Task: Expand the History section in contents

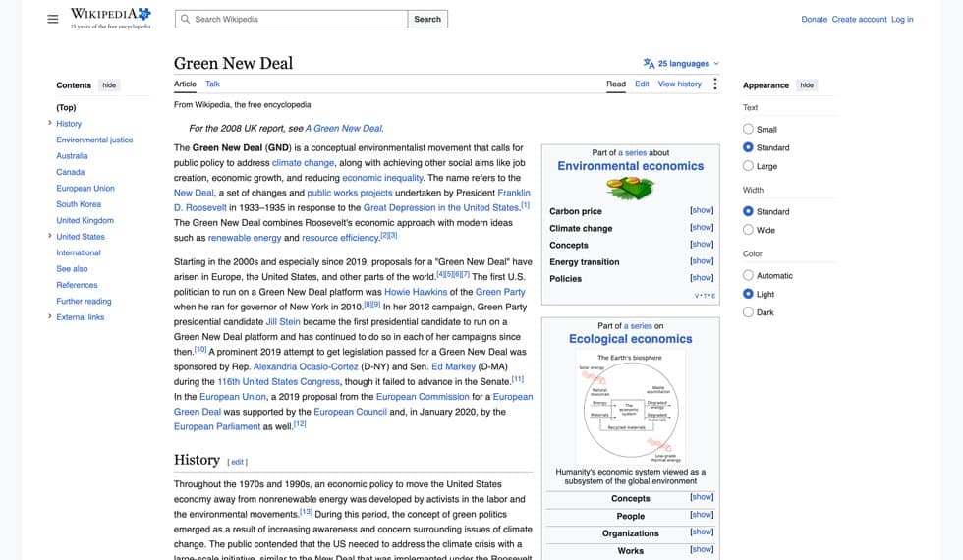Action: pyautogui.click(x=50, y=123)
